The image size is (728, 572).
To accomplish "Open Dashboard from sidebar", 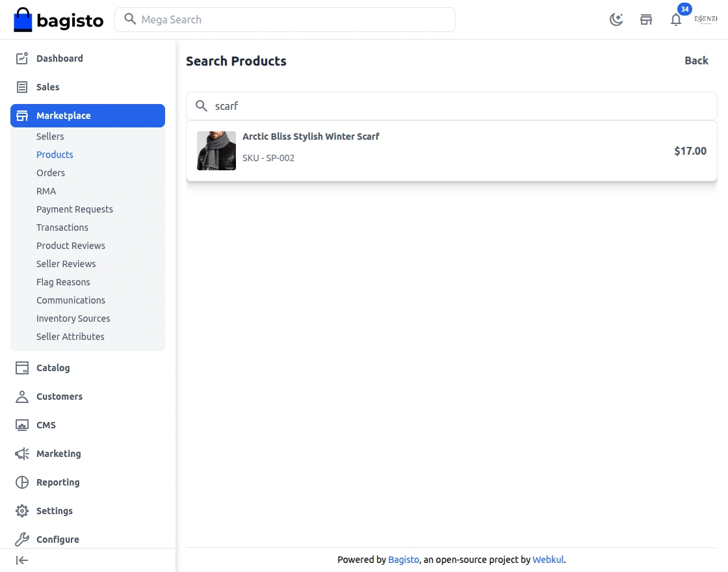I will pyautogui.click(x=60, y=58).
